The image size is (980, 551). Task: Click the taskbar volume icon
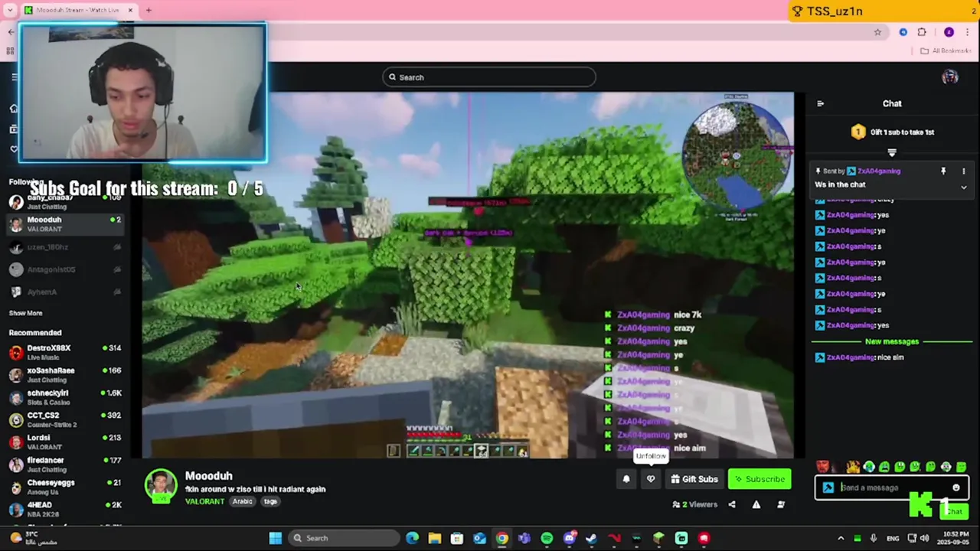tap(926, 538)
